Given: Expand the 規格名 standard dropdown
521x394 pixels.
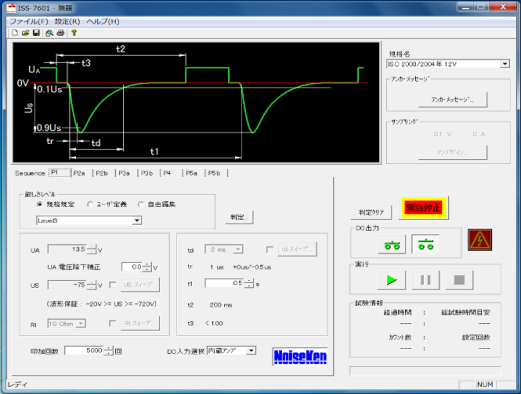Looking at the screenshot, I should pyautogui.click(x=505, y=64).
